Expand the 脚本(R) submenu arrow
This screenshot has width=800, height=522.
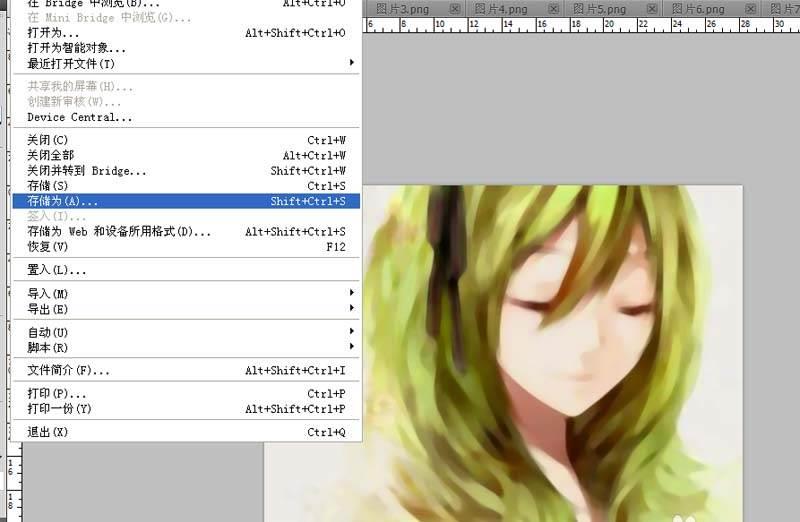(352, 346)
